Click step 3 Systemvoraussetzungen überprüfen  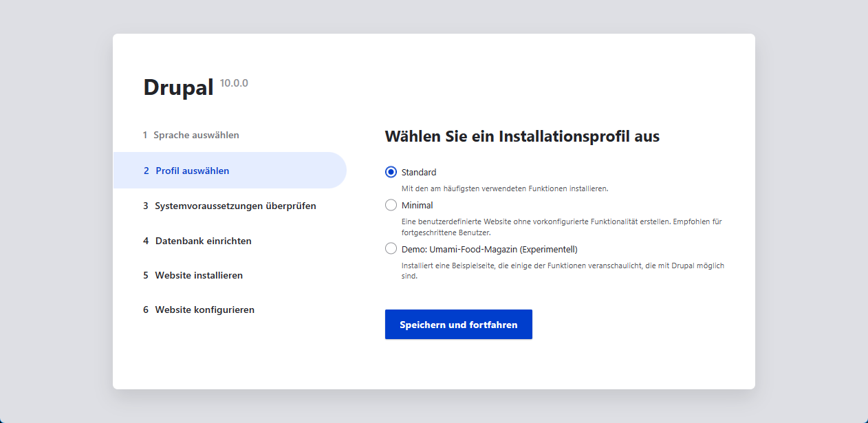click(235, 205)
